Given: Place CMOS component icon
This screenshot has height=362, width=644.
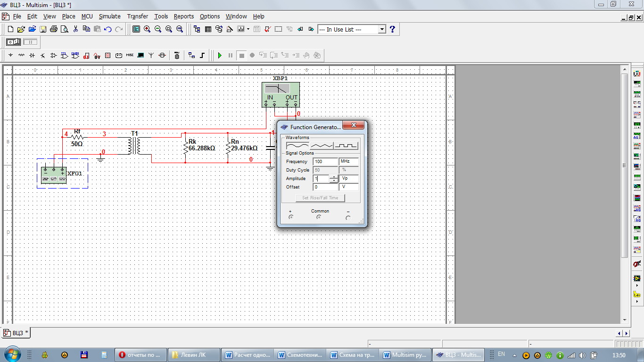Looking at the screenshot, I should pos(75,55).
